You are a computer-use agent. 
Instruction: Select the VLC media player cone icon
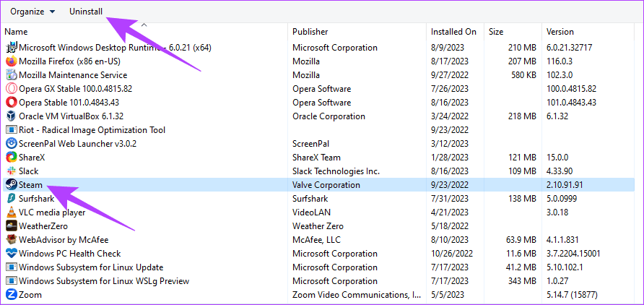[12, 212]
